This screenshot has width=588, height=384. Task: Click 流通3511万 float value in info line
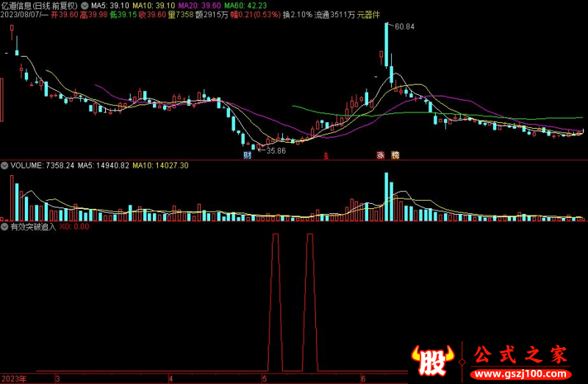pos(334,15)
